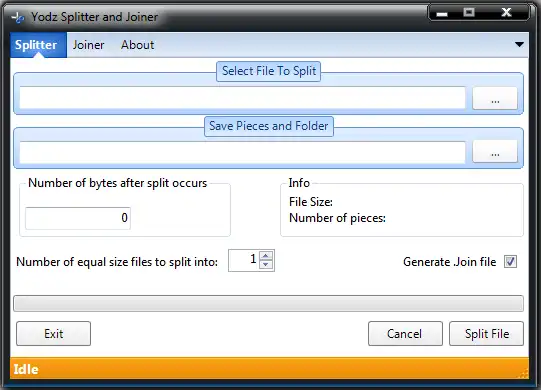Click the equal size files count field
This screenshot has height=390, width=541.
pyautogui.click(x=244, y=260)
